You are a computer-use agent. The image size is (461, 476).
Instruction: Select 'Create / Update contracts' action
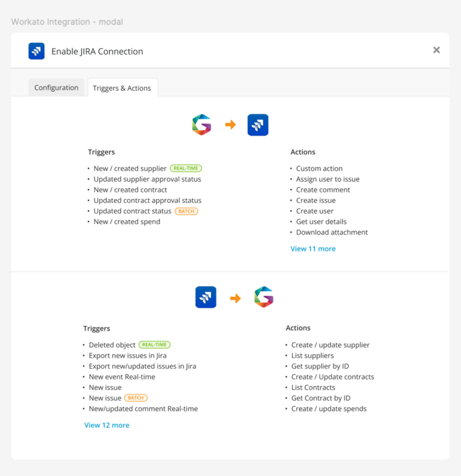click(332, 377)
